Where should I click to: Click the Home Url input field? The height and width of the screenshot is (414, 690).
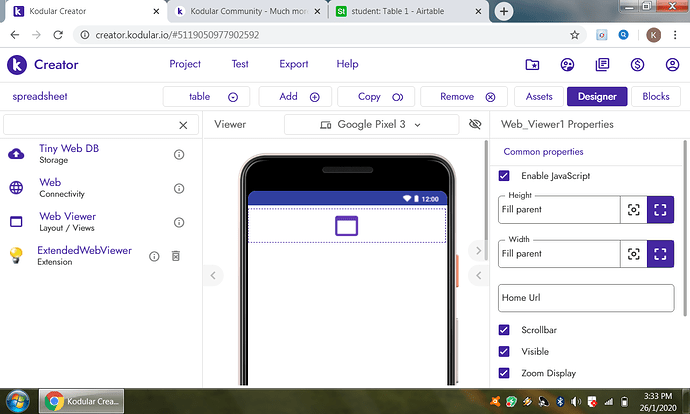pyautogui.click(x=586, y=298)
